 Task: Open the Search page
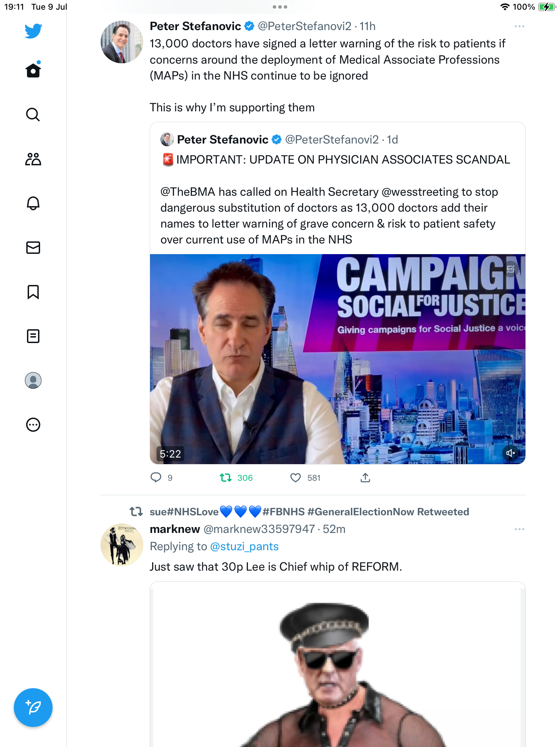(x=33, y=114)
